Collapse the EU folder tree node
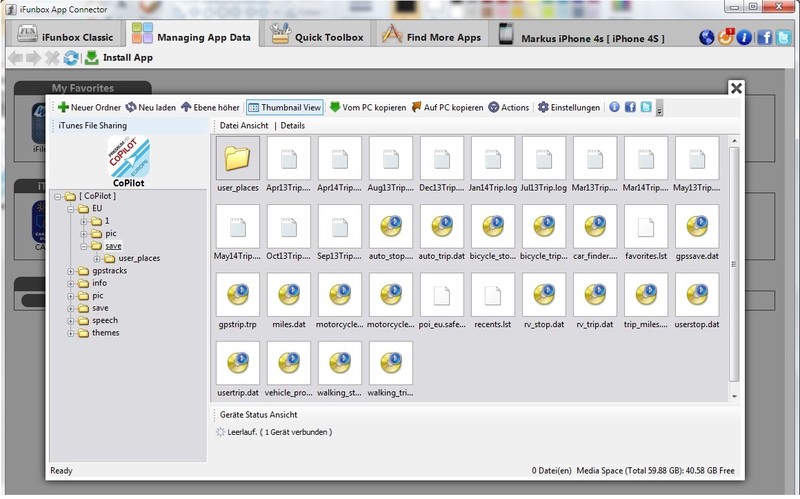Viewport: 800px width, 499px height. 71,209
